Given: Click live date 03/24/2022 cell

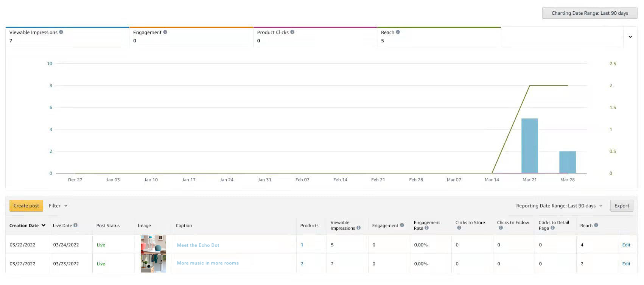Looking at the screenshot, I should [x=66, y=245].
